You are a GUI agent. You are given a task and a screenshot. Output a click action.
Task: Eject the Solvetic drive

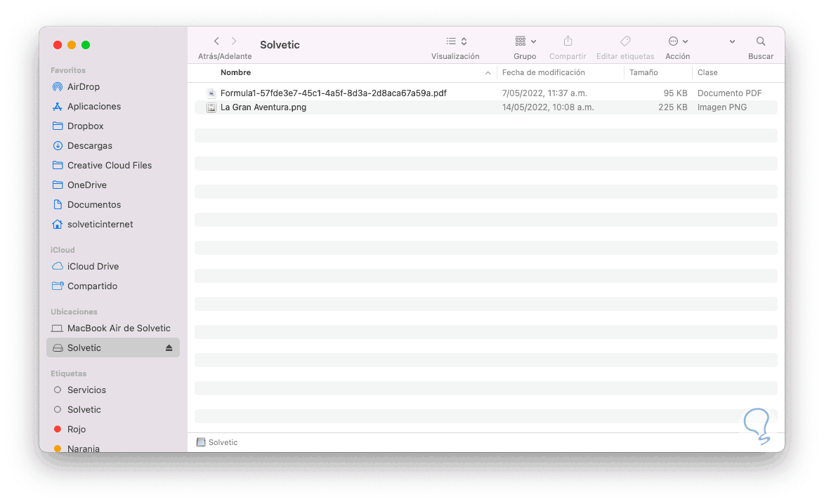[x=169, y=348]
